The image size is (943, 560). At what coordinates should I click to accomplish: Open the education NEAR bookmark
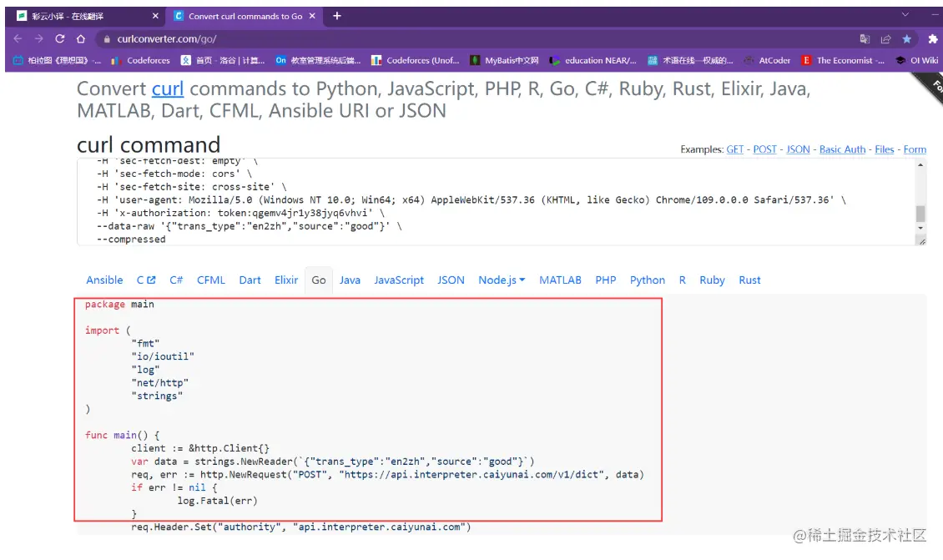(593, 60)
